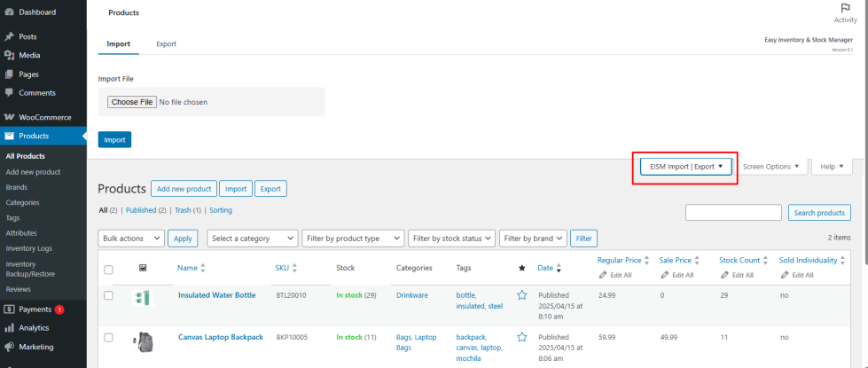Click the image thumbnail column header icon
Viewport: 868px width, 368px height.
tap(143, 268)
